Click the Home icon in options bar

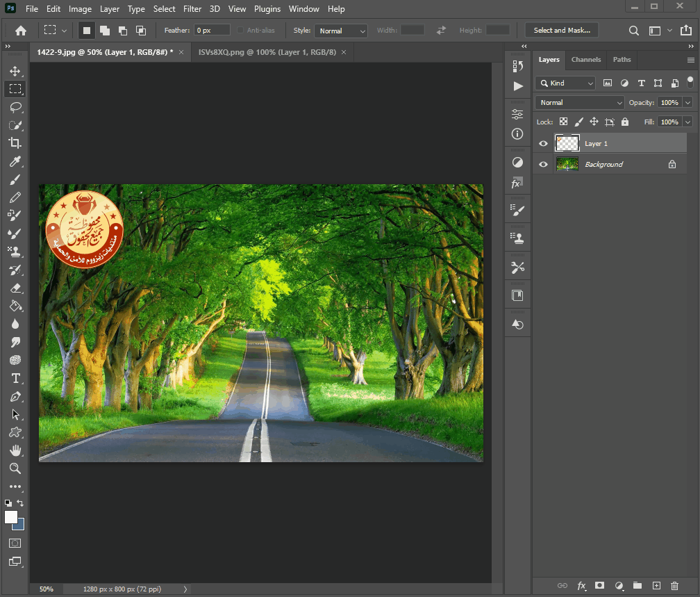click(21, 31)
